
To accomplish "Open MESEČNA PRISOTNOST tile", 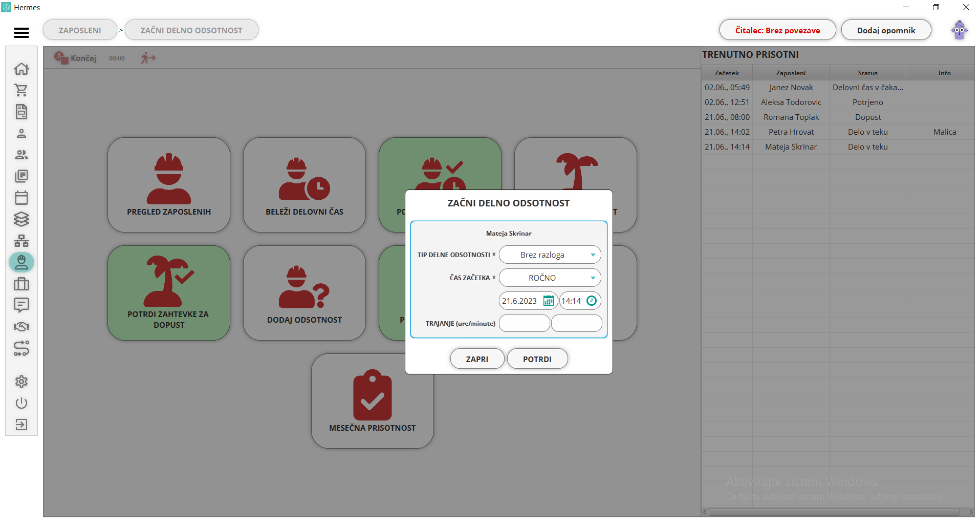I will (x=373, y=401).
